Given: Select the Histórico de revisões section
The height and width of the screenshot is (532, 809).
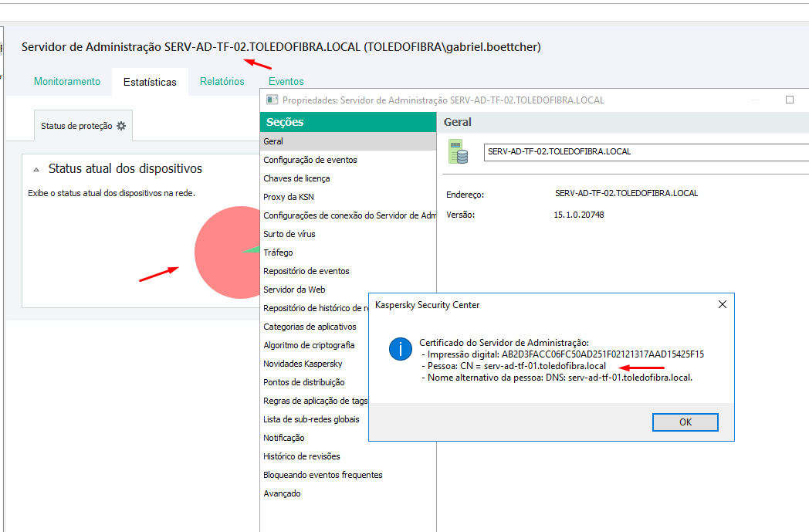Looking at the screenshot, I should tap(348, 456).
